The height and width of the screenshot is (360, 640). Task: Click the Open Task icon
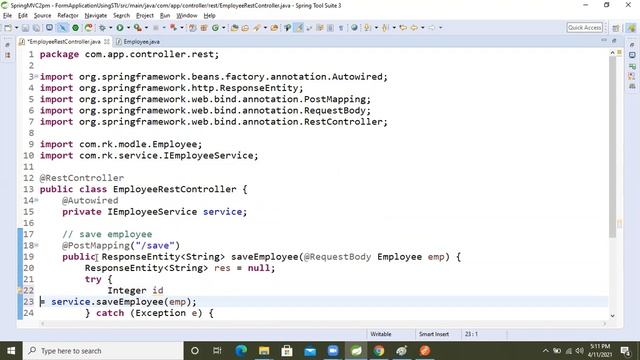click(245, 28)
